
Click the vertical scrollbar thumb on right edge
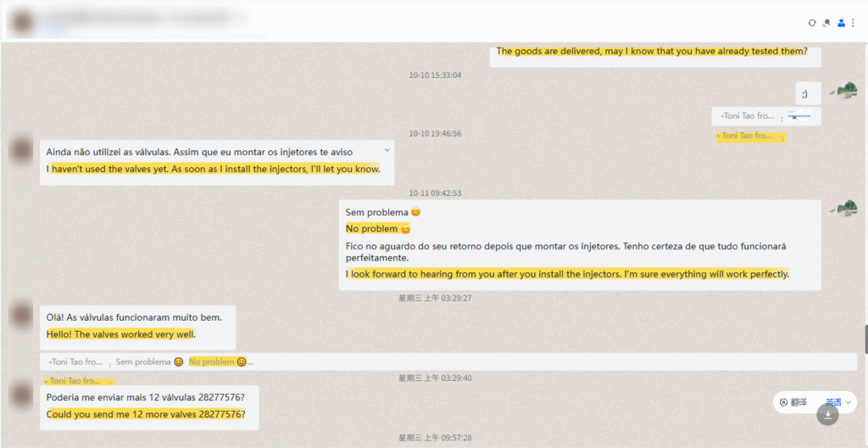pos(865,339)
